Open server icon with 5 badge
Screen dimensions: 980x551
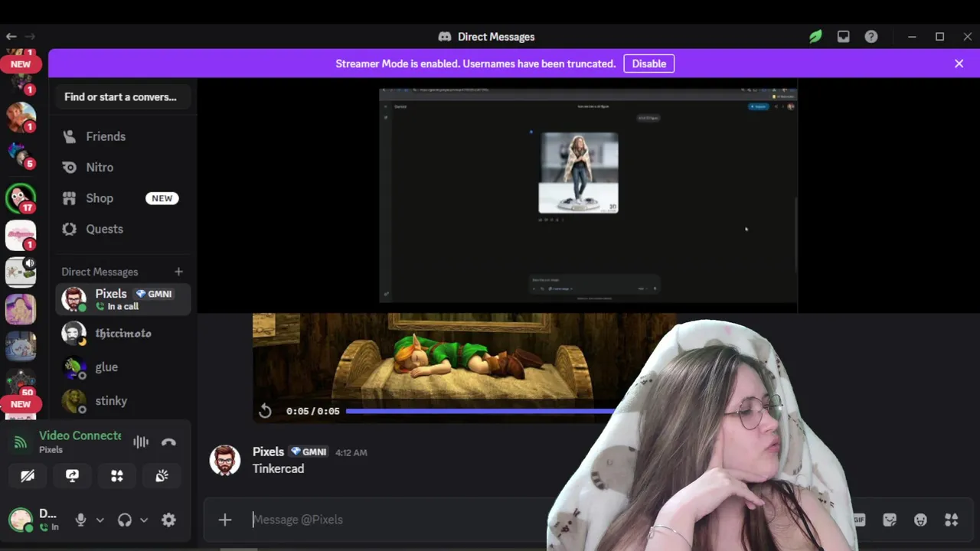pyautogui.click(x=21, y=154)
